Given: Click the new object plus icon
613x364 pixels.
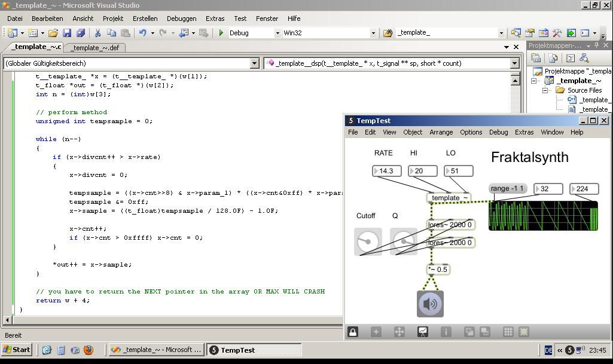Looking at the screenshot, I should pyautogui.click(x=376, y=332).
